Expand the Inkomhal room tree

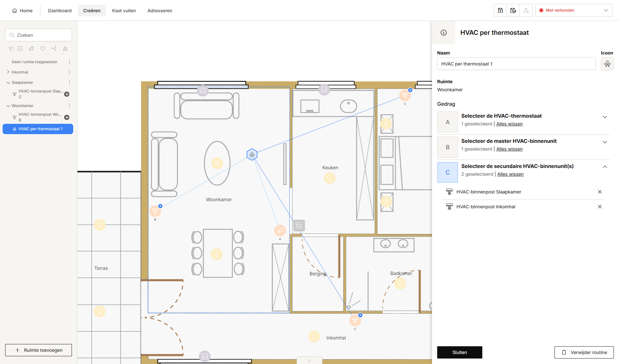(8, 72)
